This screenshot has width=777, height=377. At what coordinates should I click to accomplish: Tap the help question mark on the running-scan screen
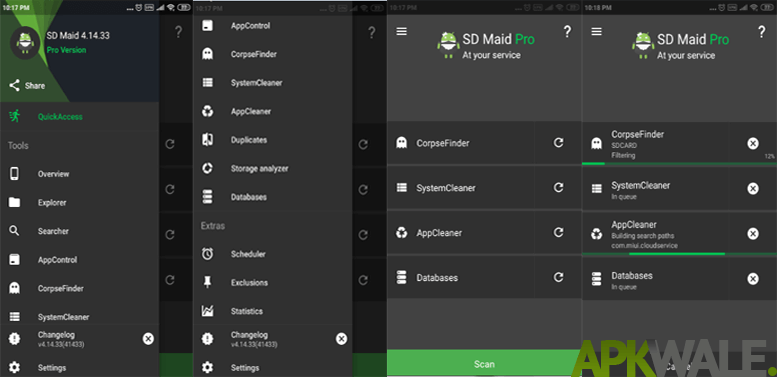pos(762,32)
